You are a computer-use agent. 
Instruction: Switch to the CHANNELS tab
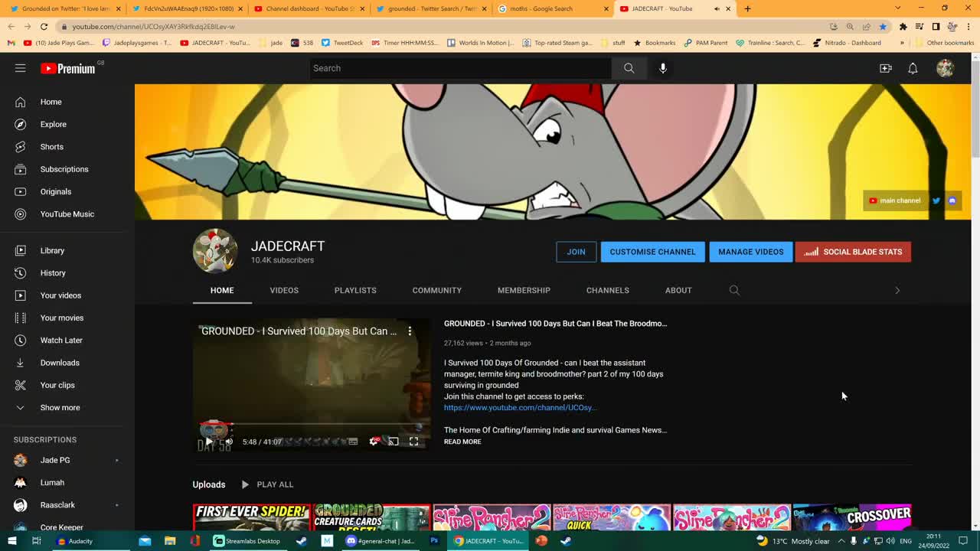607,290
